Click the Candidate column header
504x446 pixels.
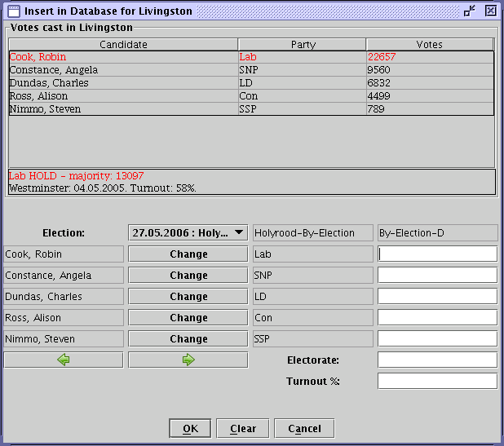point(123,44)
